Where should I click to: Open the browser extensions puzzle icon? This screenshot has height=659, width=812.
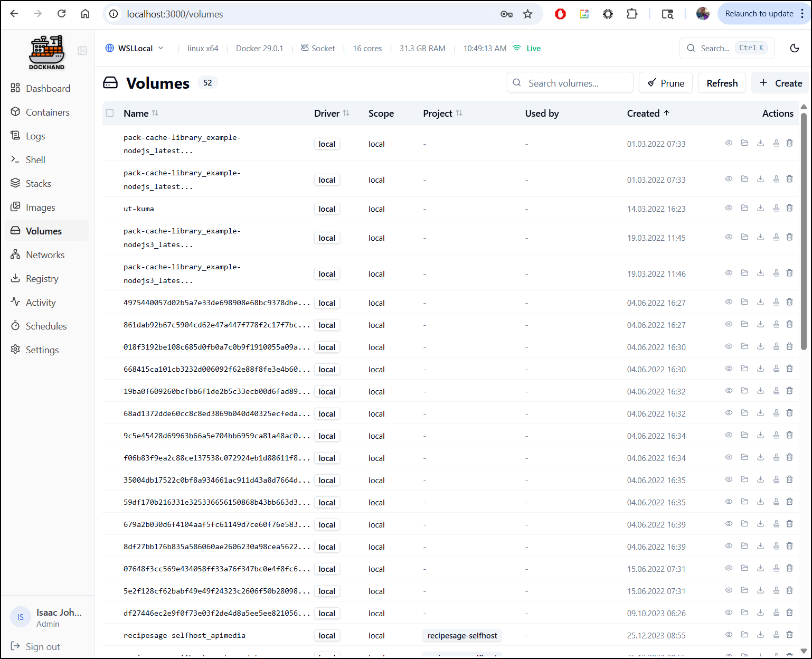tap(631, 14)
